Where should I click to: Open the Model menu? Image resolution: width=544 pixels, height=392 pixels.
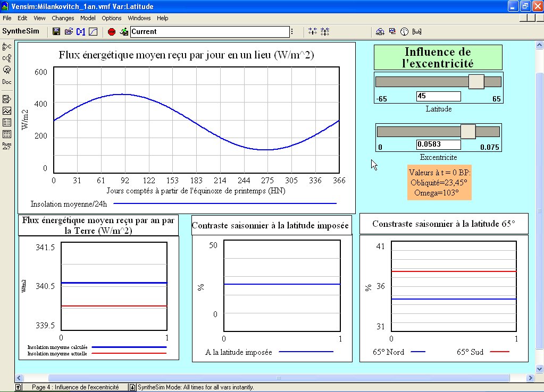coord(88,18)
